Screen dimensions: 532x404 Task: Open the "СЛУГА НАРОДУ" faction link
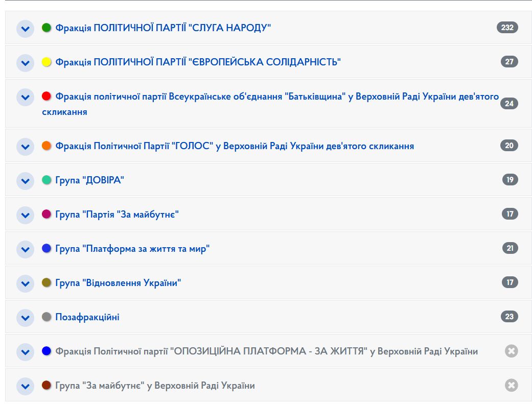point(163,28)
